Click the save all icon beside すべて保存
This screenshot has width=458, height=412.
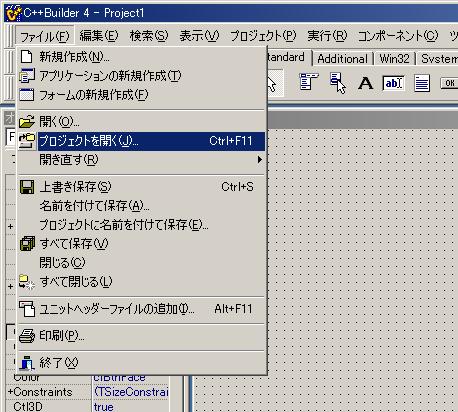[27, 244]
